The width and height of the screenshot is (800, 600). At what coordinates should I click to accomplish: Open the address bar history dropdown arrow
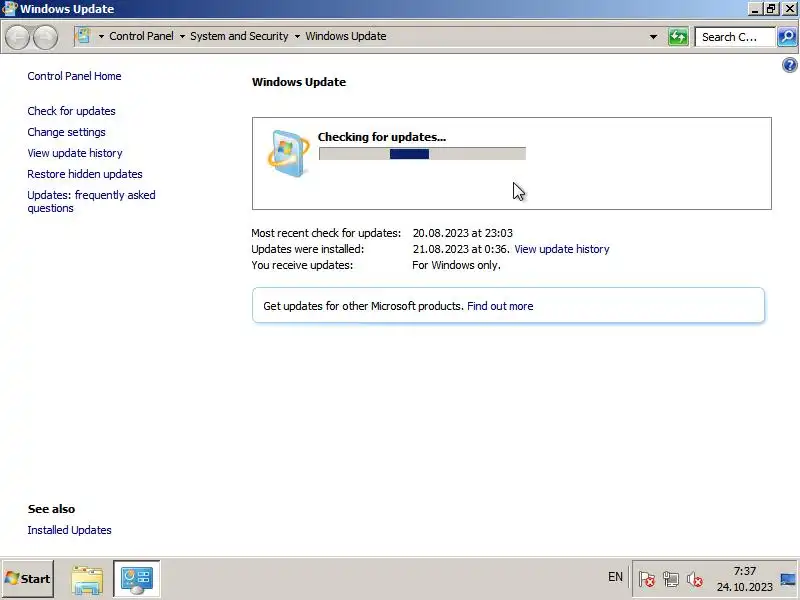click(653, 37)
